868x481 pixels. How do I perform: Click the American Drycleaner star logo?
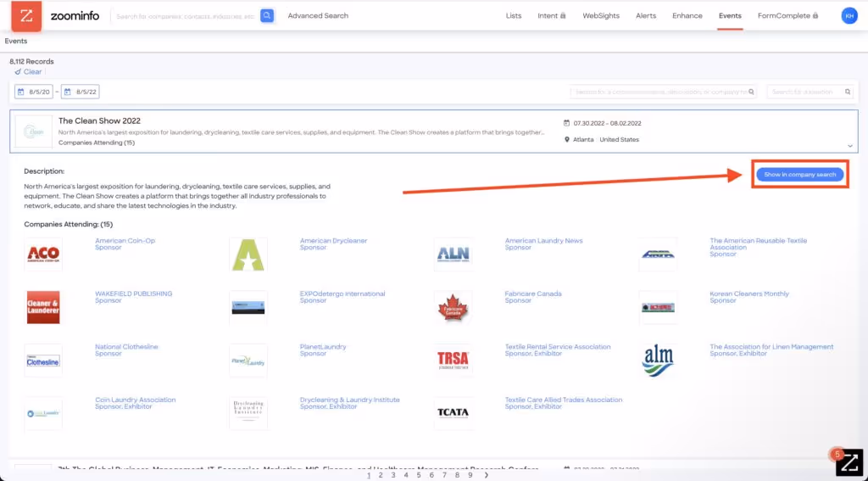point(248,254)
